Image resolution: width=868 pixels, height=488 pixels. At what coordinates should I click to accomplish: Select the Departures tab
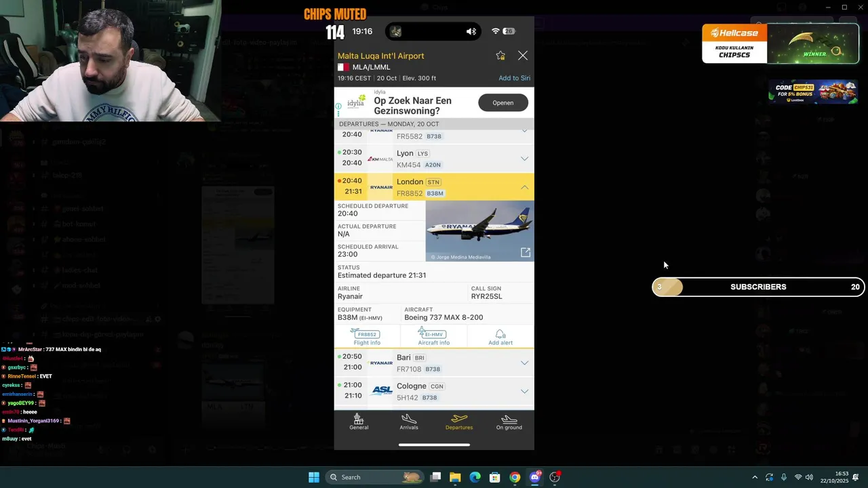point(459,422)
